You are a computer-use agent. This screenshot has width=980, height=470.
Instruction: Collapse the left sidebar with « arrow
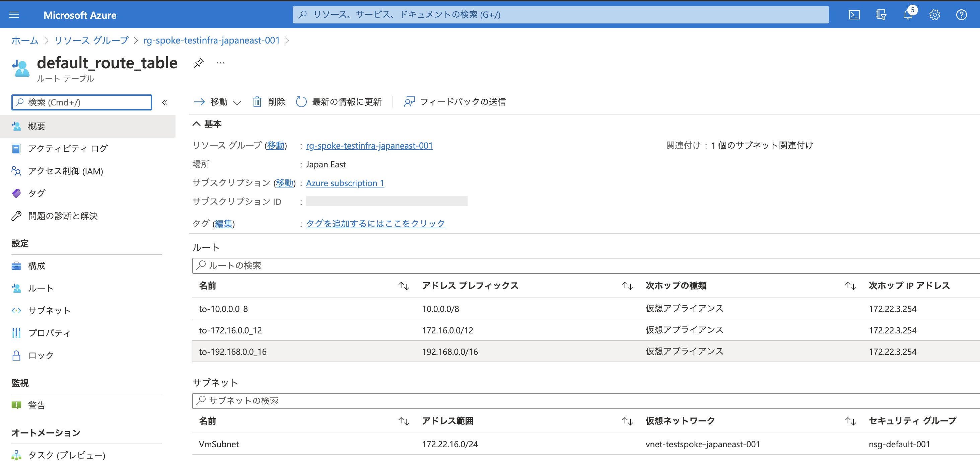165,102
